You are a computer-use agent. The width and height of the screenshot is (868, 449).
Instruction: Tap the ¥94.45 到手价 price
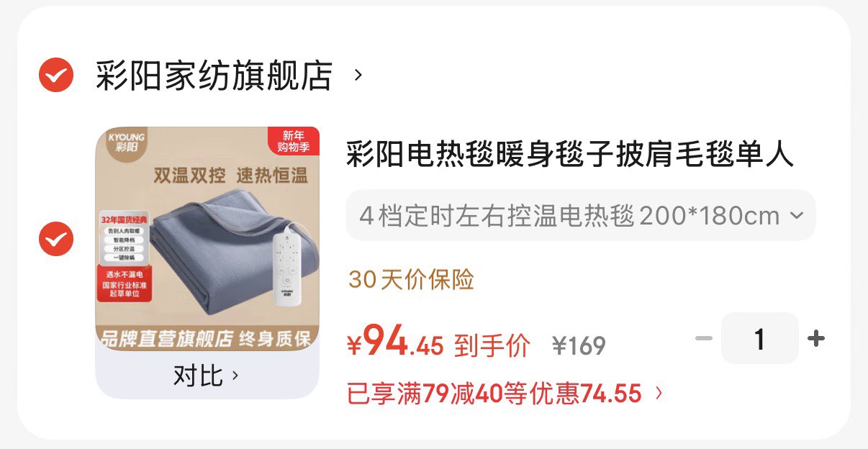[x=438, y=343]
